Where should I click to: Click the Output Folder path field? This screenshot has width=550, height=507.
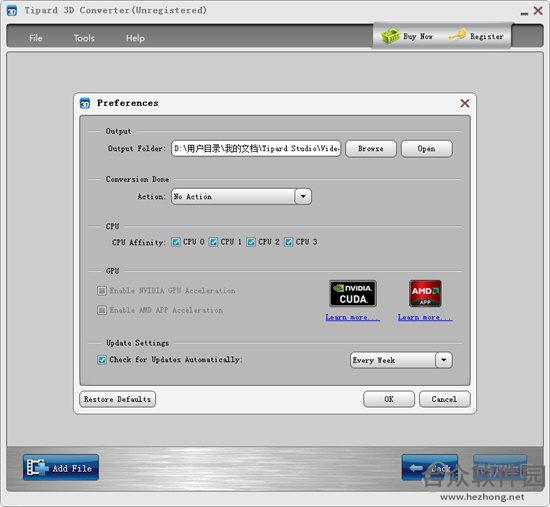click(256, 148)
